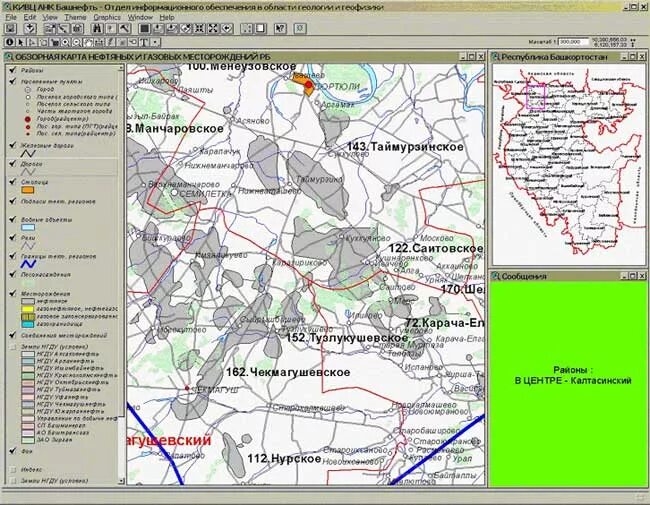Click the context Help arrow-question icon
Viewport: 650px width, 505px height.
pos(280,28)
